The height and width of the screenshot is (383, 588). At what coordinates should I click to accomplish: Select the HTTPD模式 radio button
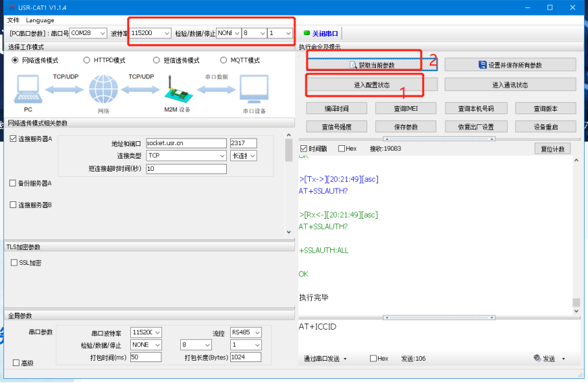(86, 60)
